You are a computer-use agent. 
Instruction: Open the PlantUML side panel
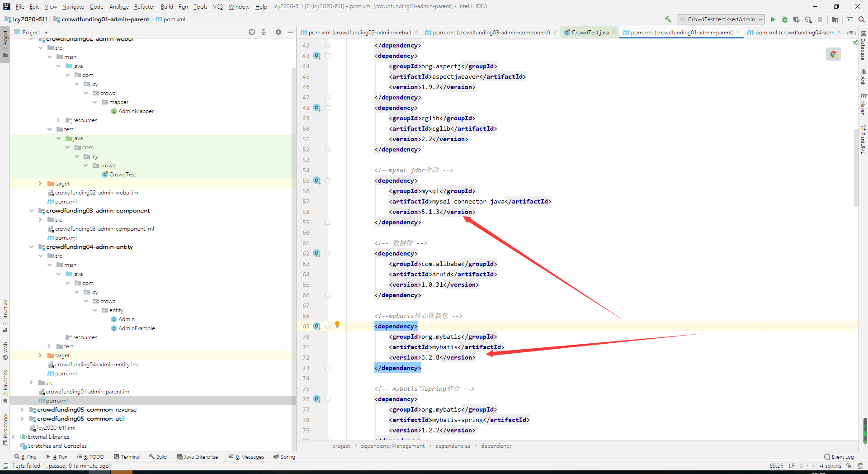tap(863, 139)
